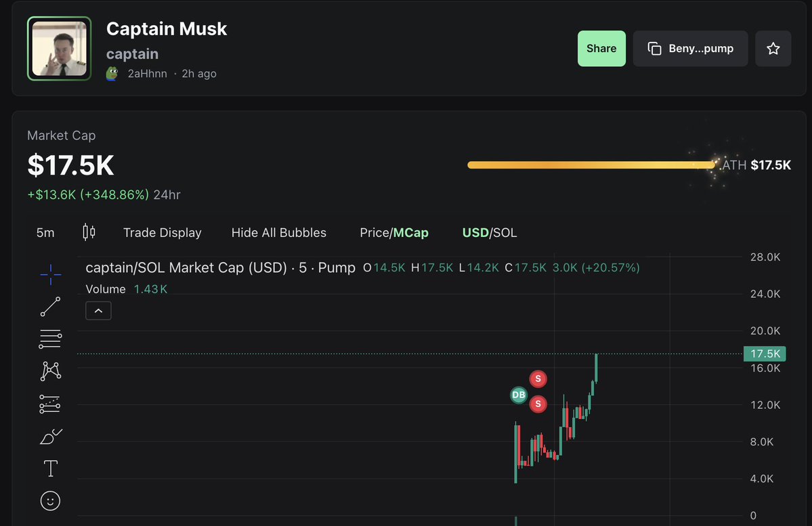Viewport: 812px width, 526px height.
Task: Select the crosshair cursor tool
Action: 50,274
